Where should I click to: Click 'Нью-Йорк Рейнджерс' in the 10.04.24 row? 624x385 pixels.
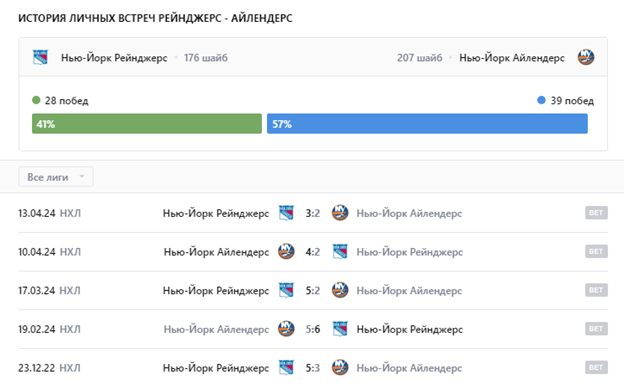click(410, 252)
